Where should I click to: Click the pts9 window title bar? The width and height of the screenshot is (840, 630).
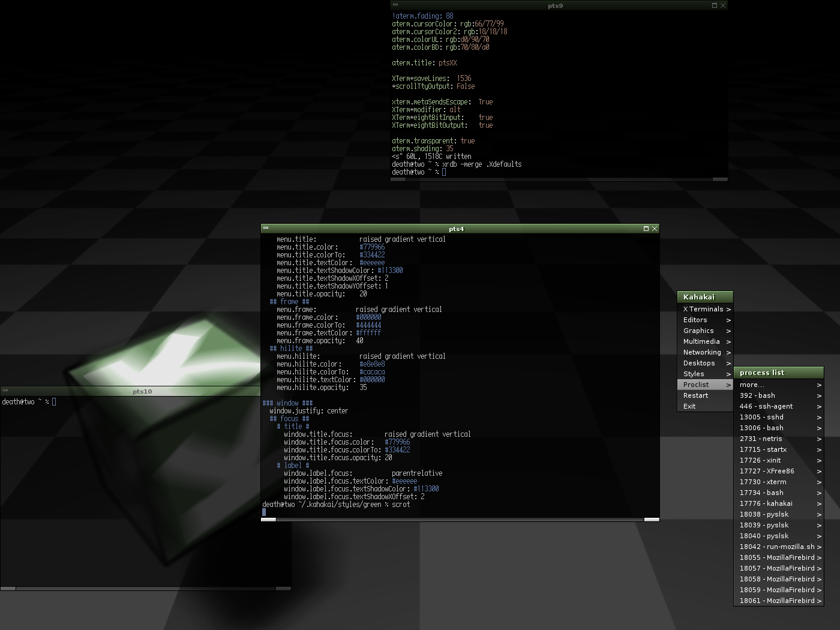[555, 5]
